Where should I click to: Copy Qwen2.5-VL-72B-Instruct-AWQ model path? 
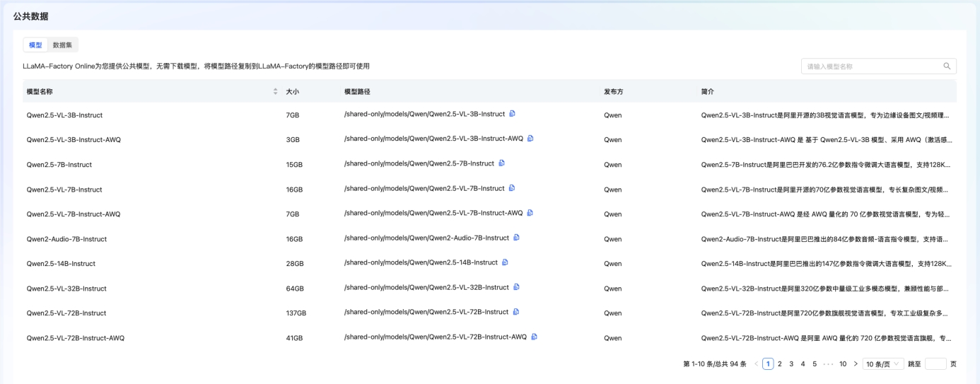click(x=535, y=337)
